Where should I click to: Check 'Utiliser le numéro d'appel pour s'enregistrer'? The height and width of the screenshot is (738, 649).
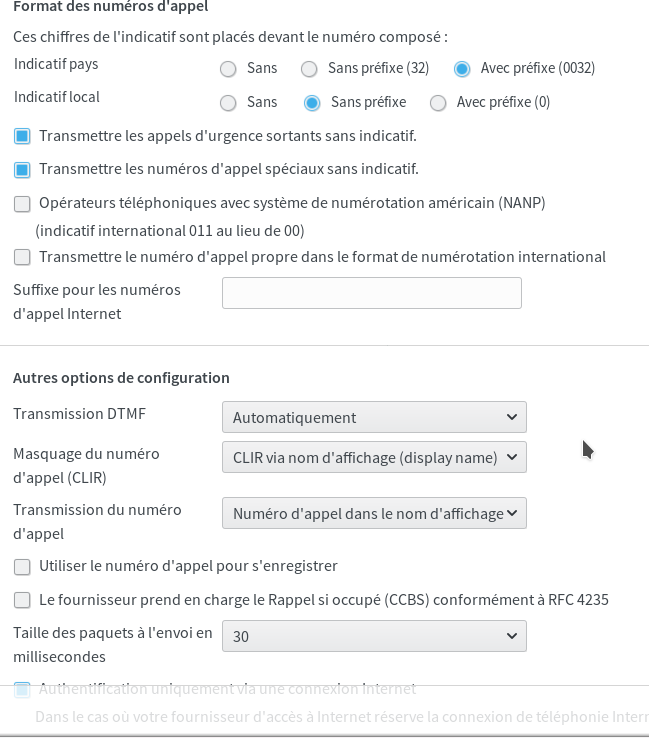22,567
